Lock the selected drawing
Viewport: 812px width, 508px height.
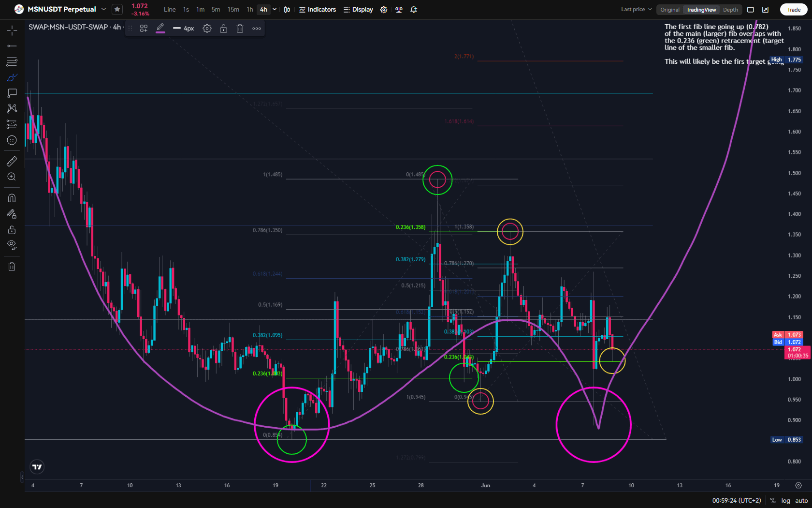223,29
